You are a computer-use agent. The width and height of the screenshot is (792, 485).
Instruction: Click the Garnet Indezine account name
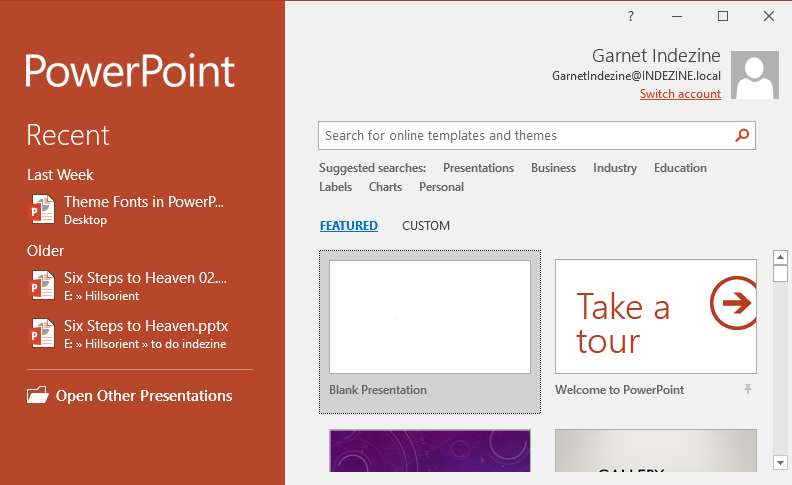pyautogui.click(x=656, y=56)
